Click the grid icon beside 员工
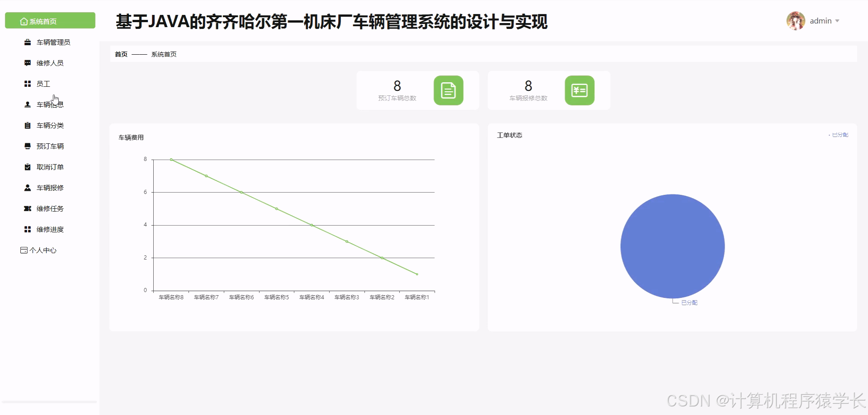This screenshot has height=415, width=868. coord(28,84)
